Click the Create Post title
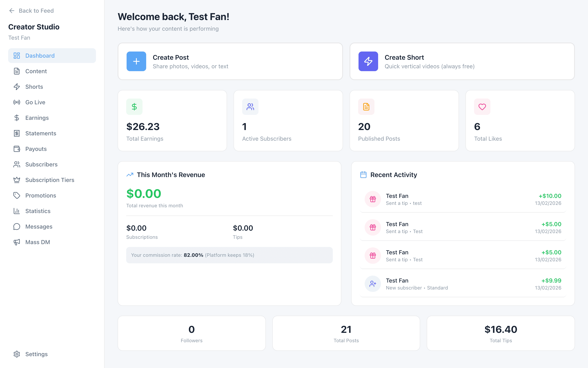 tap(170, 57)
